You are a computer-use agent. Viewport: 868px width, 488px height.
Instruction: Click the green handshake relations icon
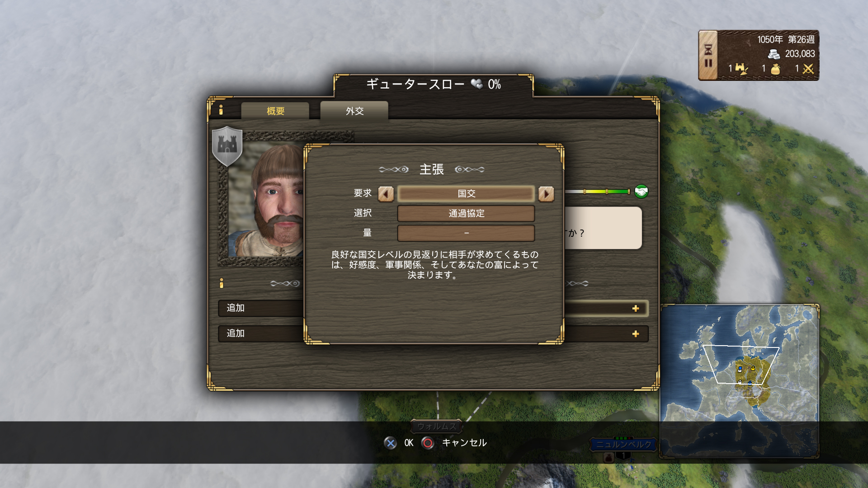tap(641, 192)
